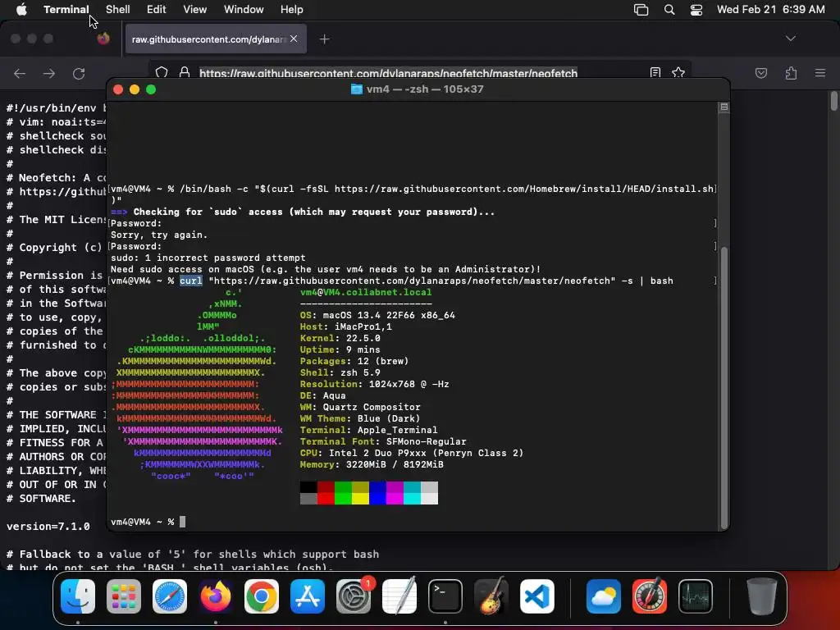Click the 'Memory: 3220MiB / 8192MiB' line
The width and height of the screenshot is (840, 630).
point(372,464)
